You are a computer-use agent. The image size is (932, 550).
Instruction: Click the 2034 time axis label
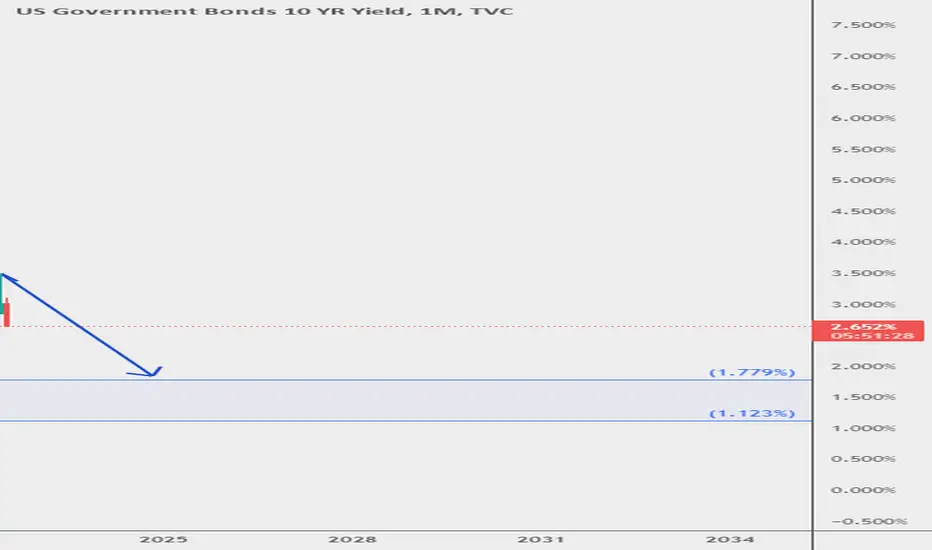point(730,539)
